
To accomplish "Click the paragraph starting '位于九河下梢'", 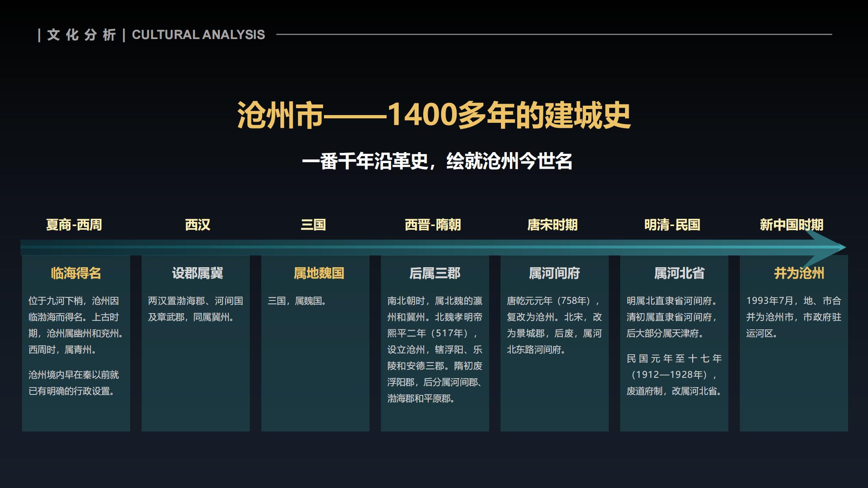I will coord(76,325).
